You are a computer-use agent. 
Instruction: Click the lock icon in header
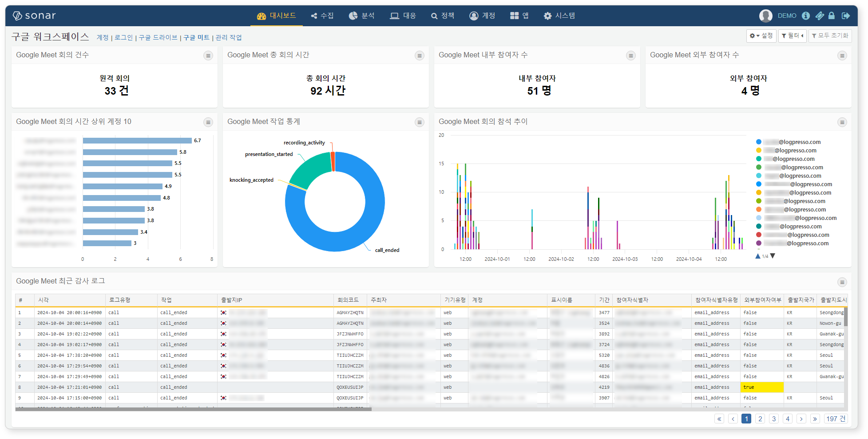[832, 16]
